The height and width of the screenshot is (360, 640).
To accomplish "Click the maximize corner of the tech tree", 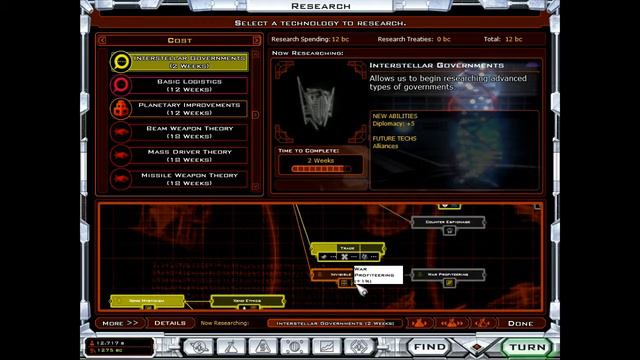I will [x=537, y=207].
